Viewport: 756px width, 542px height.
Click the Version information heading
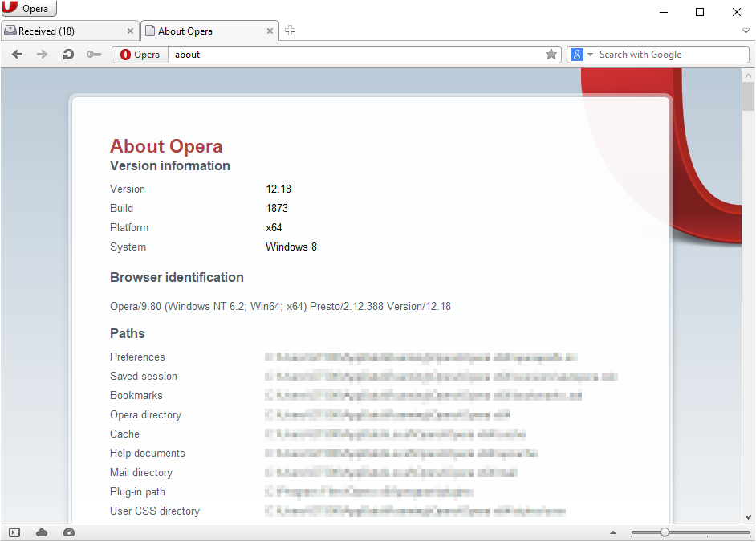(x=169, y=166)
